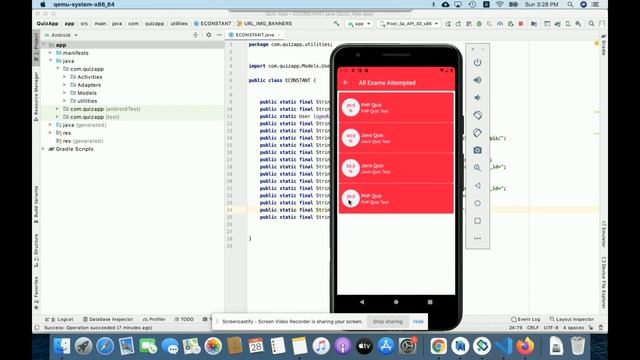This screenshot has width=640, height=360.
Task: Open the Profiler tab
Action: (x=154, y=319)
